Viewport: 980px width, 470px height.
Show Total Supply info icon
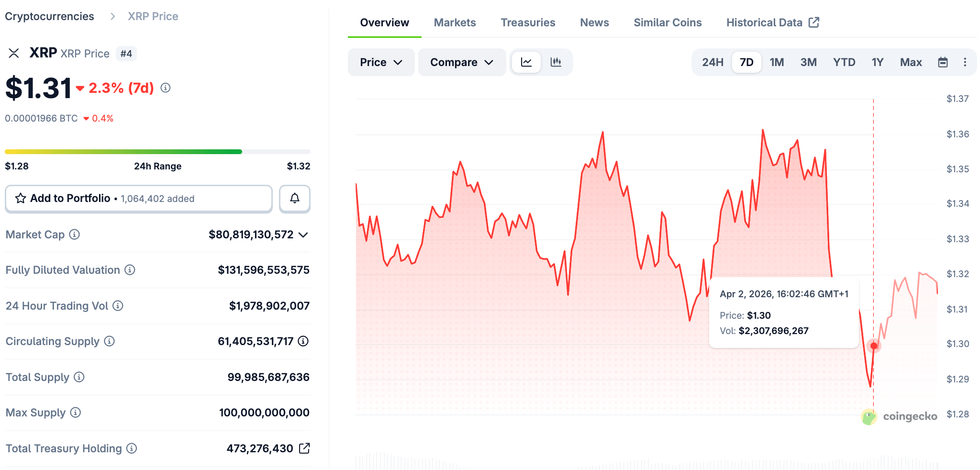[x=79, y=377]
